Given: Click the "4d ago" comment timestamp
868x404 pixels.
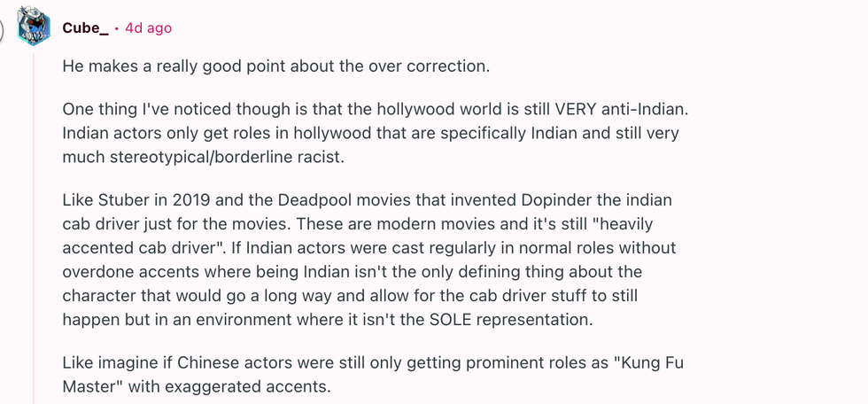Looking at the screenshot, I should coord(148,28).
